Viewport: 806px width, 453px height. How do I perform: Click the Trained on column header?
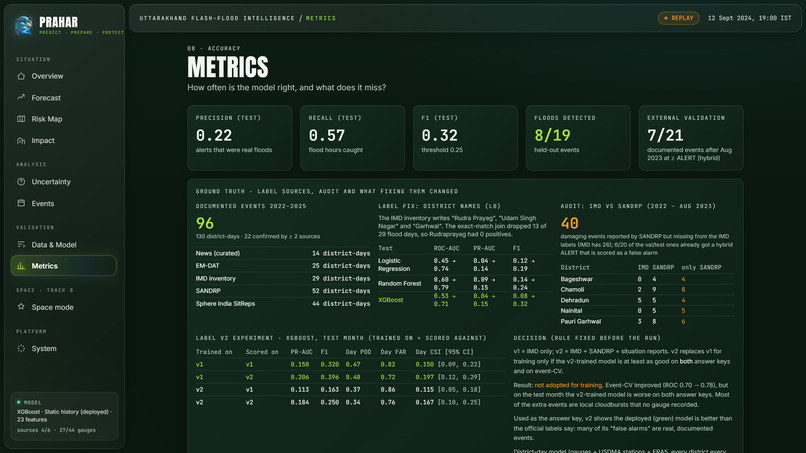pos(214,352)
